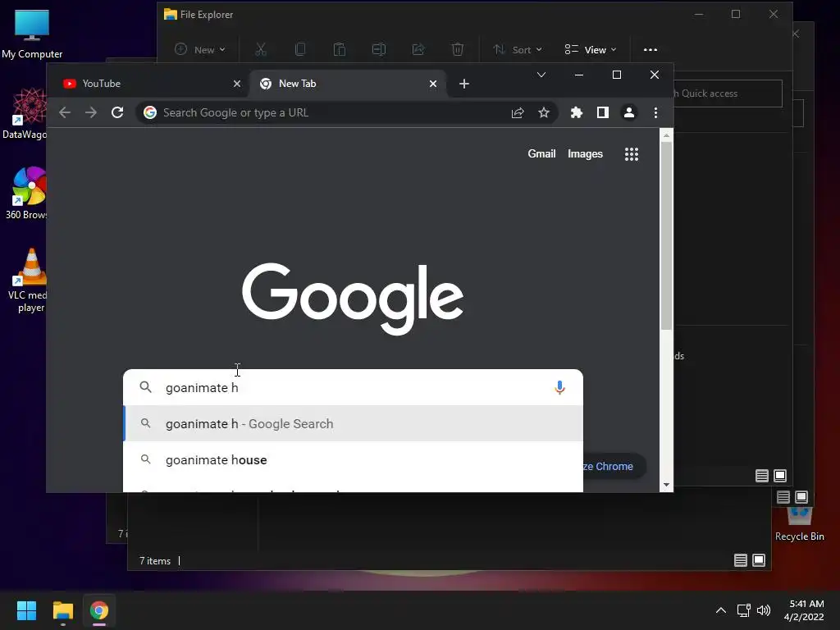Screen dimensions: 840x630
Task: Open Google Images link
Action: (585, 153)
